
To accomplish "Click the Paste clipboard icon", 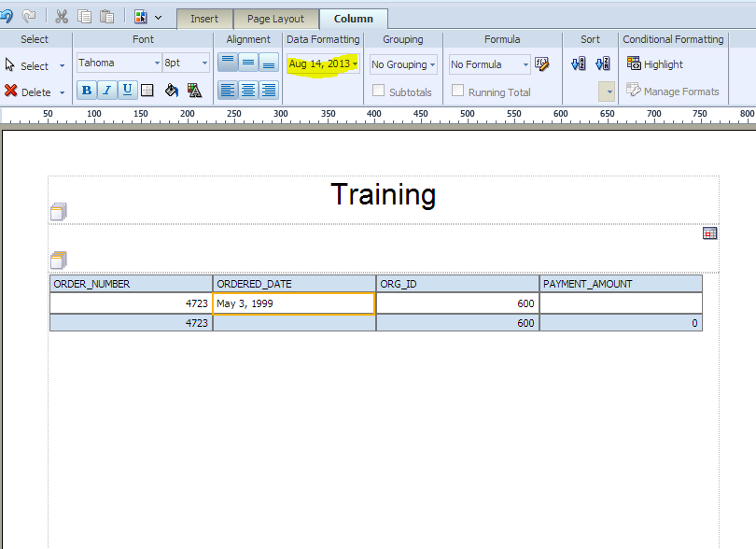I will coord(106,17).
